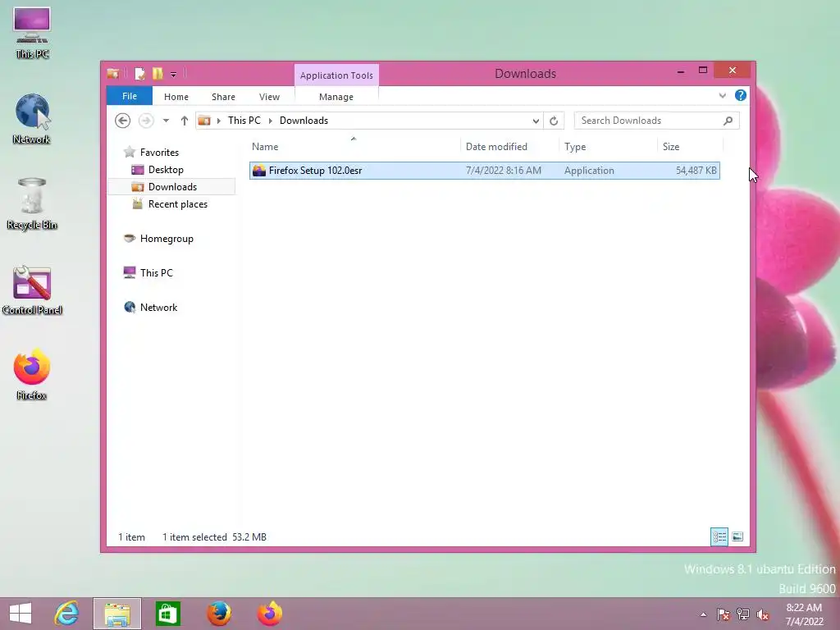Launch the older Firefox taskbar icon
840x630 pixels.
click(x=219, y=614)
